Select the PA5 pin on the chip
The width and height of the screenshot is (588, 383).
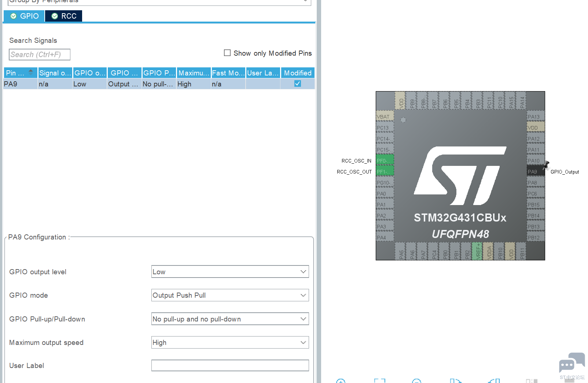[400, 251]
